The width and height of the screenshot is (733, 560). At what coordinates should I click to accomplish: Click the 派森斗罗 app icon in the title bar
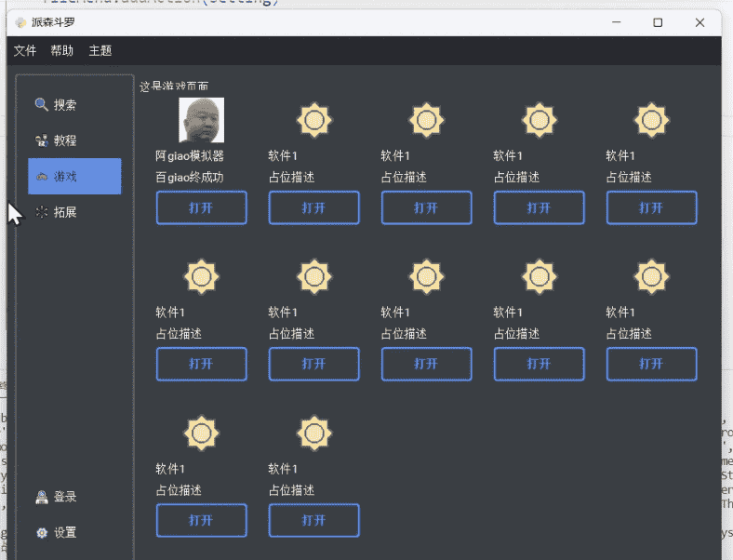click(20, 22)
